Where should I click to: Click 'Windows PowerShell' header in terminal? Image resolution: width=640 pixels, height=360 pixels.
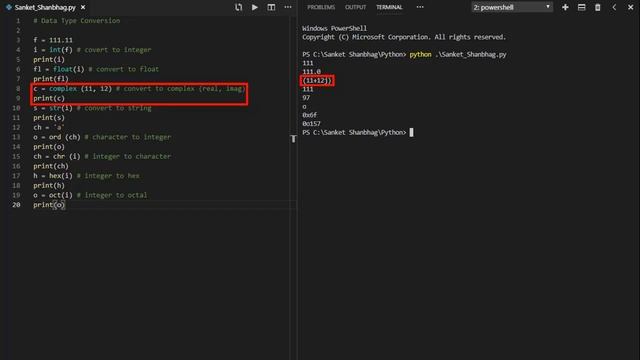click(x=334, y=28)
